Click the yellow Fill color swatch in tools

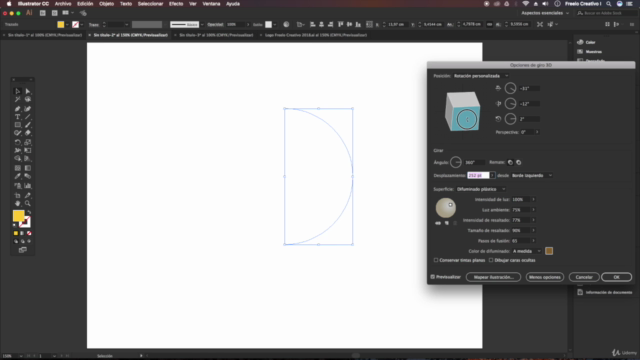tap(18, 216)
